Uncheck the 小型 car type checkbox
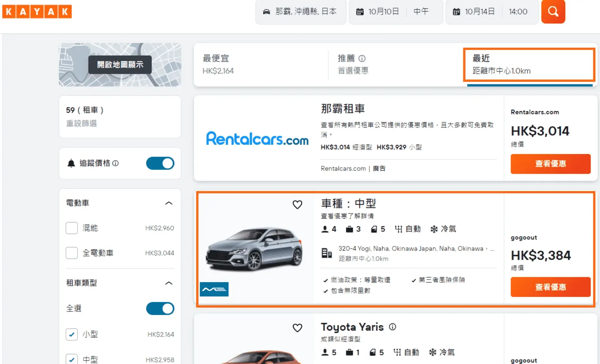 (x=72, y=334)
